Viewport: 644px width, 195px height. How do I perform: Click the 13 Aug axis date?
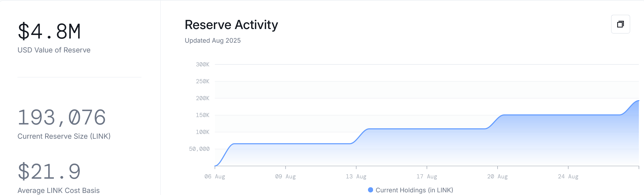coord(356,177)
